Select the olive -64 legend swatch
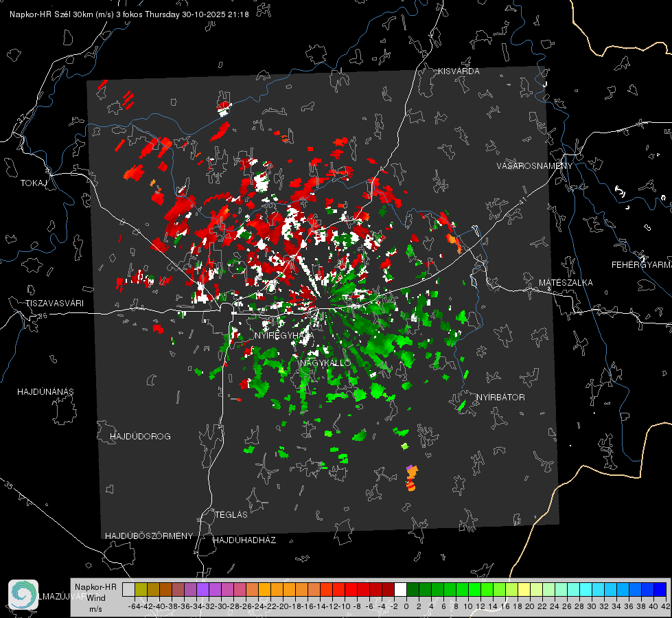Screen dimensions: 672x618 coord(141,589)
